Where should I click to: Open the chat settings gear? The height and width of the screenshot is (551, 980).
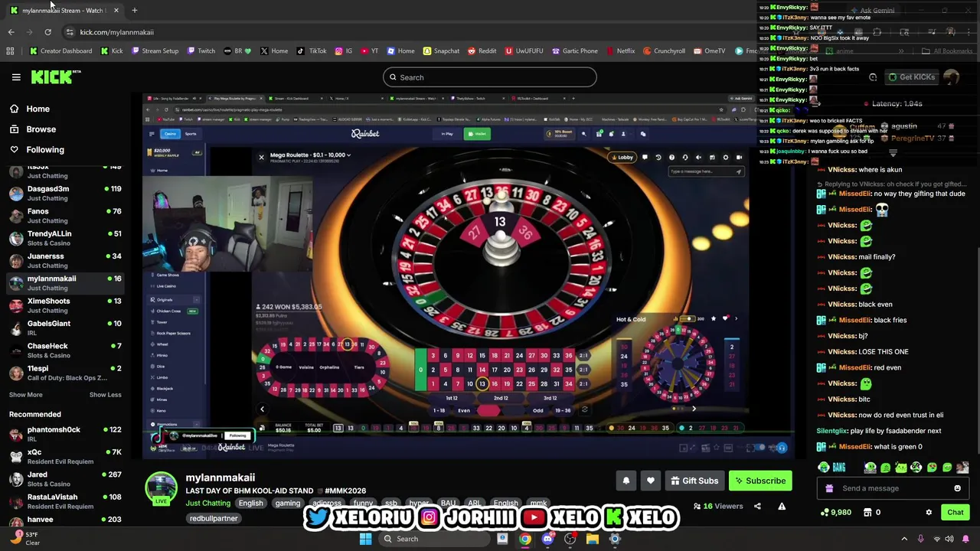click(929, 512)
